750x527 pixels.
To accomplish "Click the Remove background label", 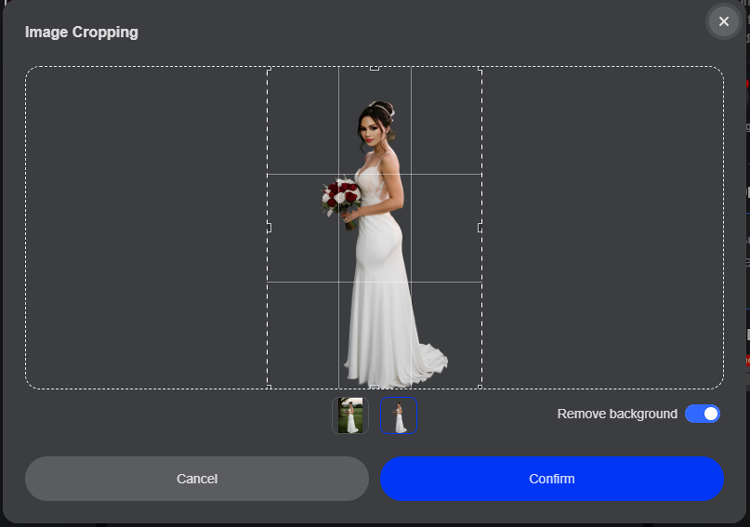I will [617, 414].
